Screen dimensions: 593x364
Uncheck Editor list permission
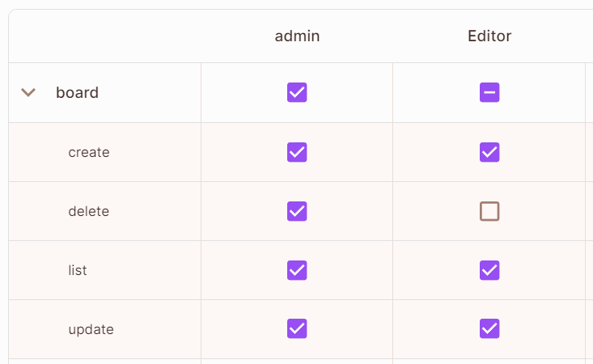click(x=489, y=270)
